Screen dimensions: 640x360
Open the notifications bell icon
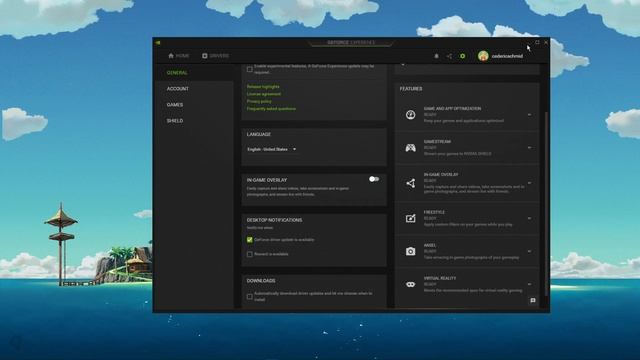(x=436, y=56)
